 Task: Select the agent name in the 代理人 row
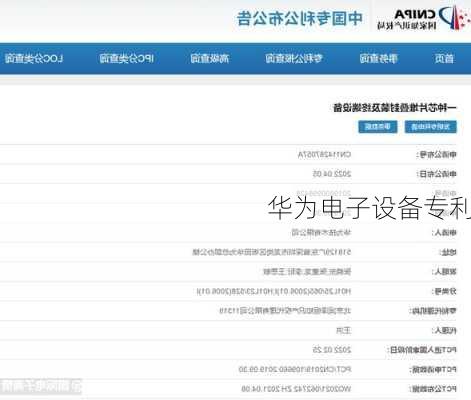pos(343,330)
